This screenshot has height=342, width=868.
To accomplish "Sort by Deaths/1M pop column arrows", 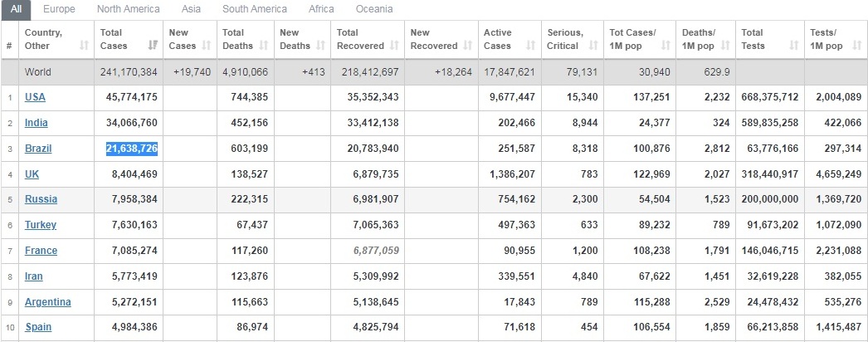I will coord(724,46).
